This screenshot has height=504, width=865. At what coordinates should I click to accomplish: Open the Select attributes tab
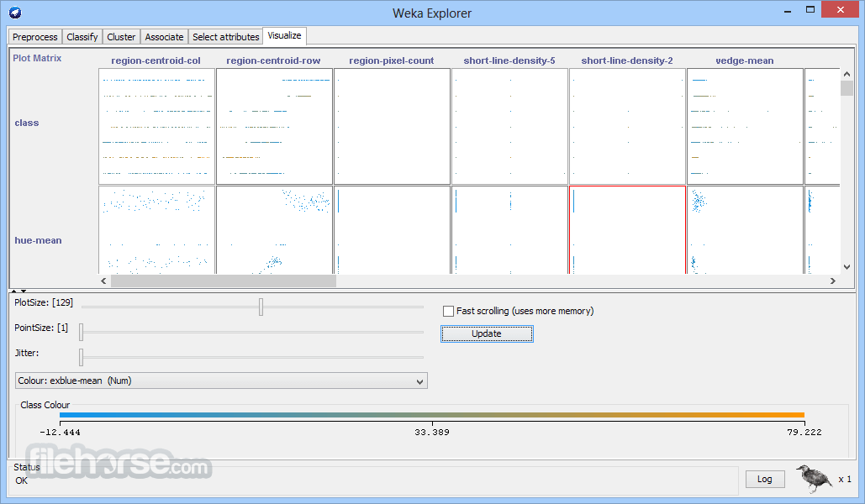tap(225, 37)
